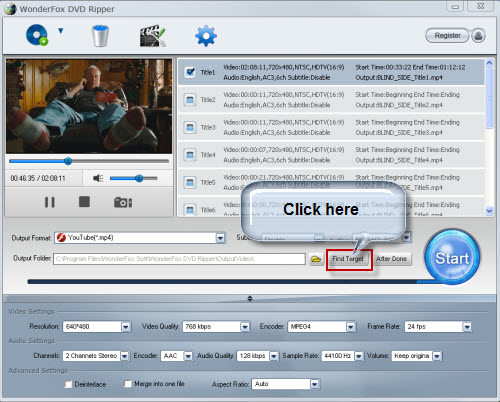Check the Title5 checkbox
This screenshot has width=500, height=402.
[190, 182]
